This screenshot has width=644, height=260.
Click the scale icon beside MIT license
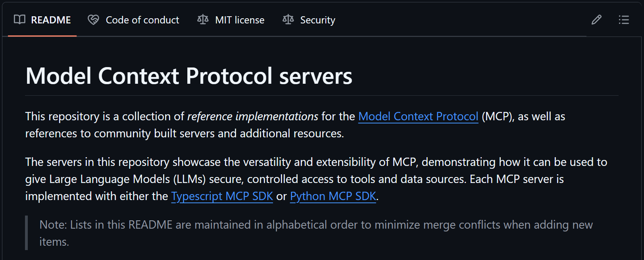(203, 19)
